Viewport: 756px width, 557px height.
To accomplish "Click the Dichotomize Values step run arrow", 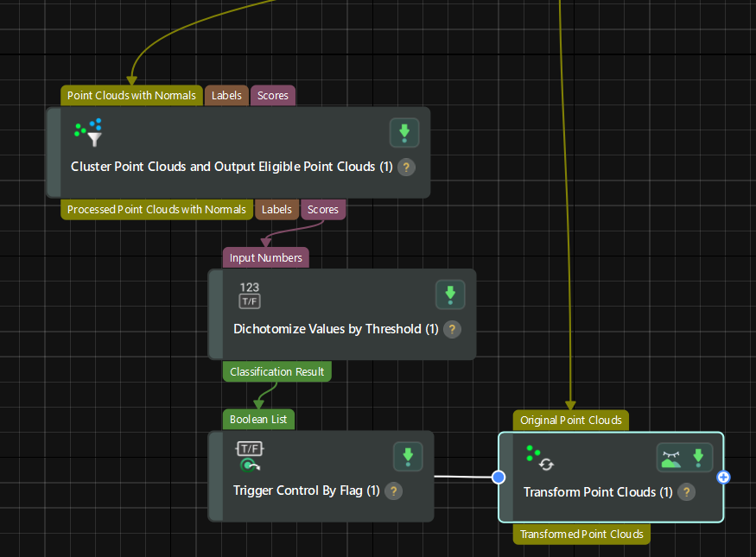I will coord(450,294).
